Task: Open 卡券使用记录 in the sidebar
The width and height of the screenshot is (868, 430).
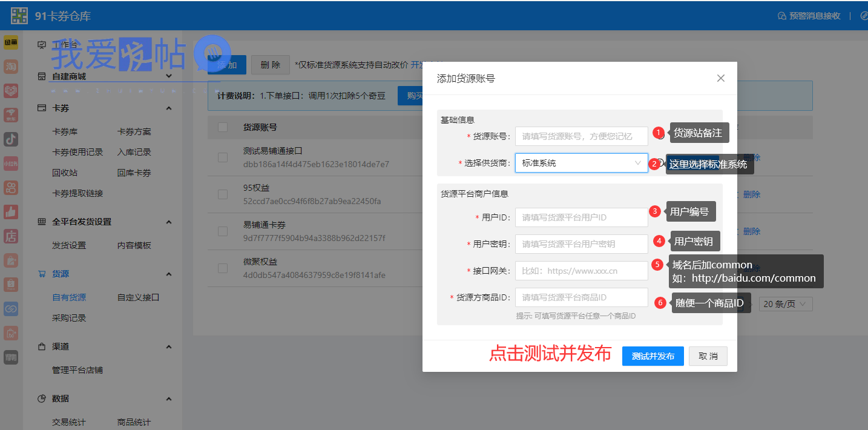Action: [77, 152]
